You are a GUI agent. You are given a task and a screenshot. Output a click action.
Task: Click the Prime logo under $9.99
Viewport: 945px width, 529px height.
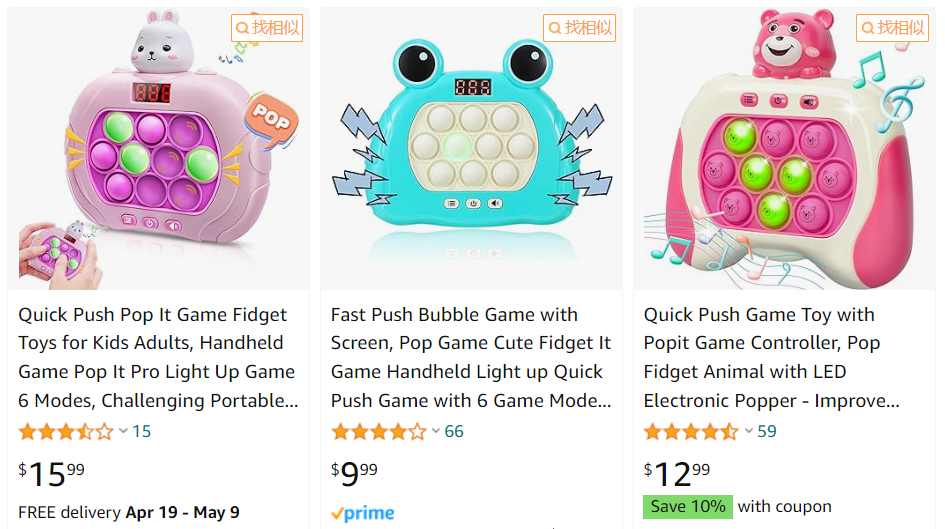pos(363,513)
